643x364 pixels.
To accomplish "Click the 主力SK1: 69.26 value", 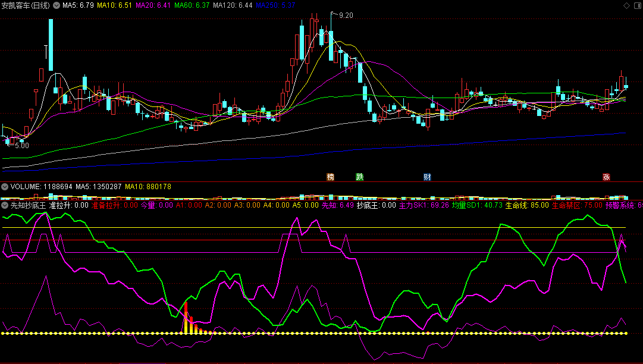I will 424,205.
